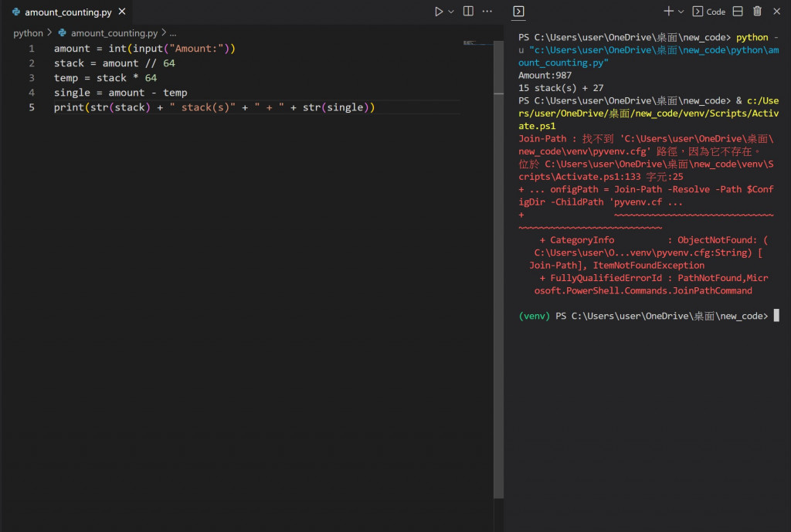Click terminal cursor at final prompt
791x532 pixels.
[776, 315]
